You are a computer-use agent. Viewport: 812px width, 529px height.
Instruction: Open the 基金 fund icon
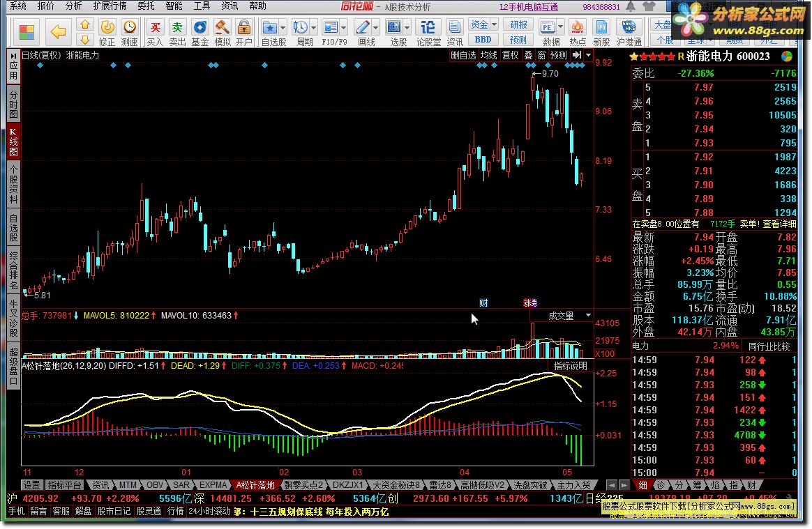[200, 32]
